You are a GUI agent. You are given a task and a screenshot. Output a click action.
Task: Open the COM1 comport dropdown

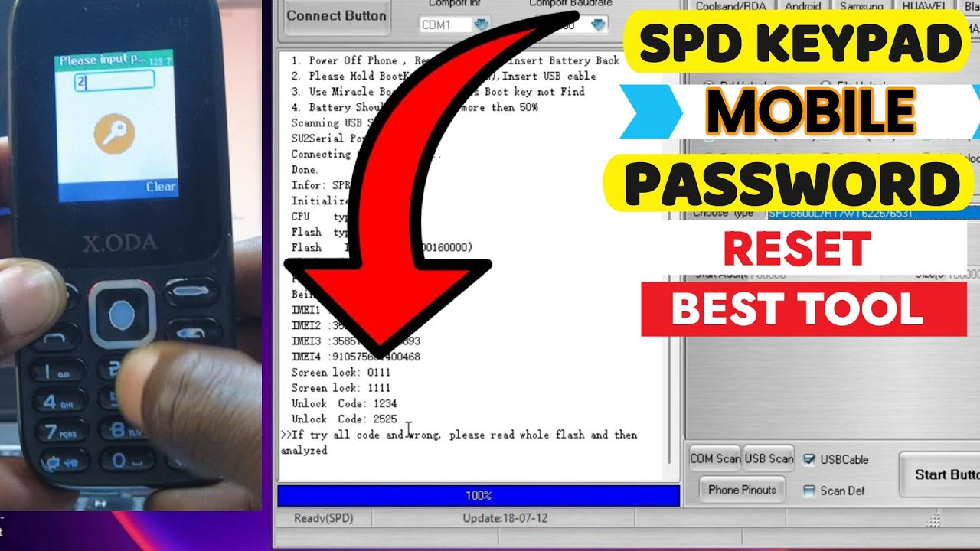click(481, 24)
